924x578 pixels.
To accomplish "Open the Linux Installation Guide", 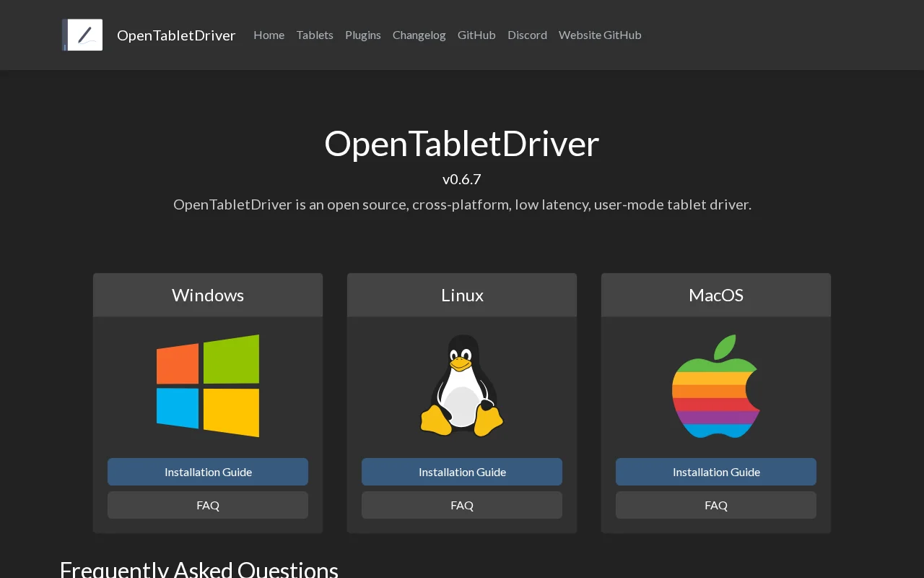I will 462,472.
